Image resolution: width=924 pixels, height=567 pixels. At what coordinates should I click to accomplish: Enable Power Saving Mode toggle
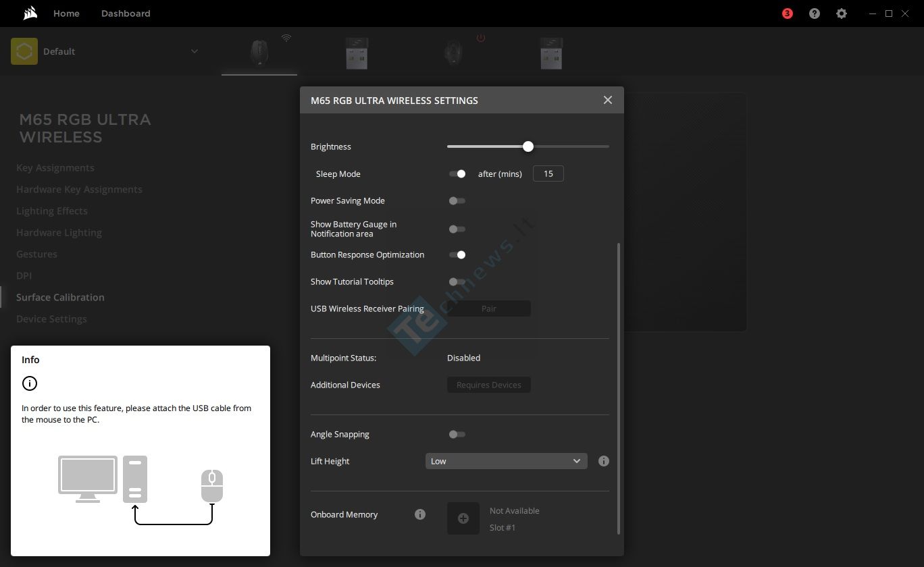[457, 200]
